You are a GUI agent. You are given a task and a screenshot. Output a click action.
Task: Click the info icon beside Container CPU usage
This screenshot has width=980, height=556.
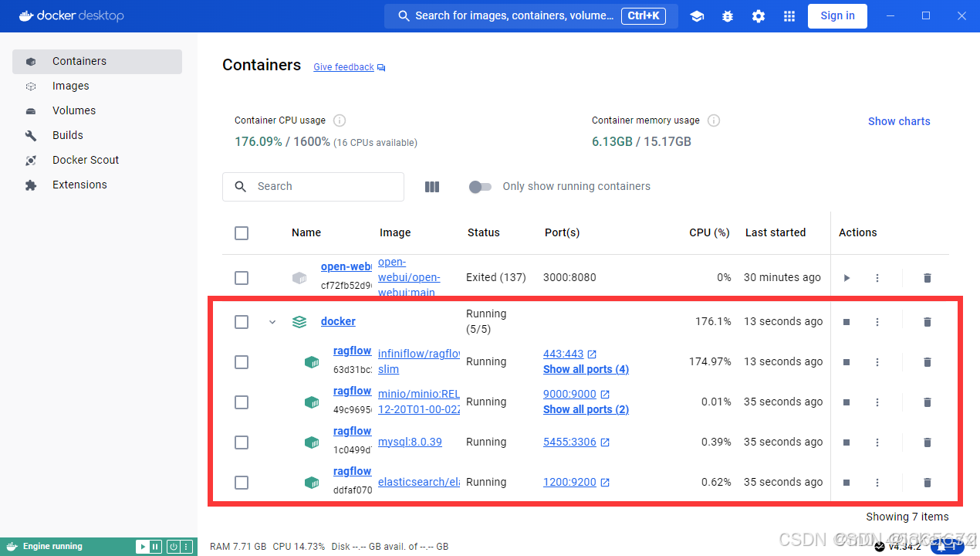point(340,120)
